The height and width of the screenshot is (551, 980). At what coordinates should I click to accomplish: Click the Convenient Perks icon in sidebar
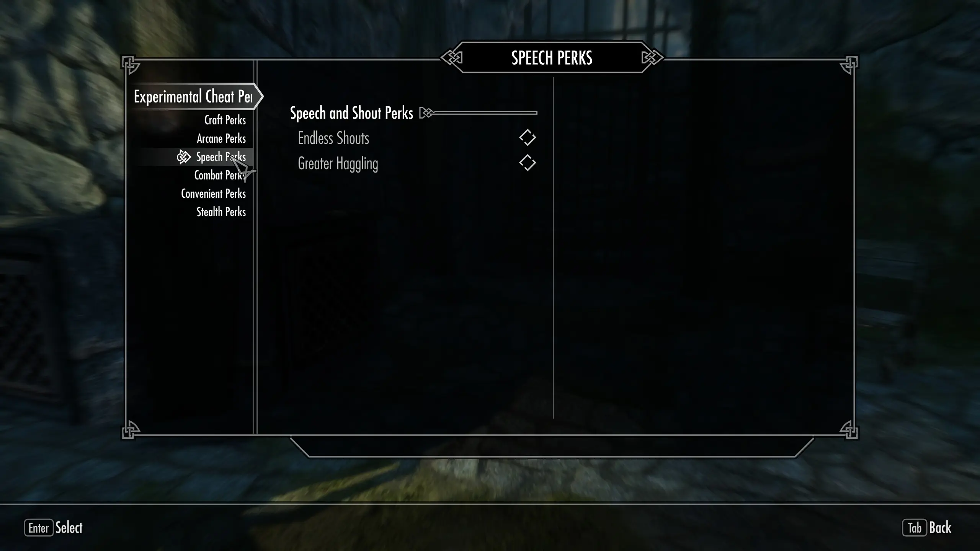tap(213, 194)
